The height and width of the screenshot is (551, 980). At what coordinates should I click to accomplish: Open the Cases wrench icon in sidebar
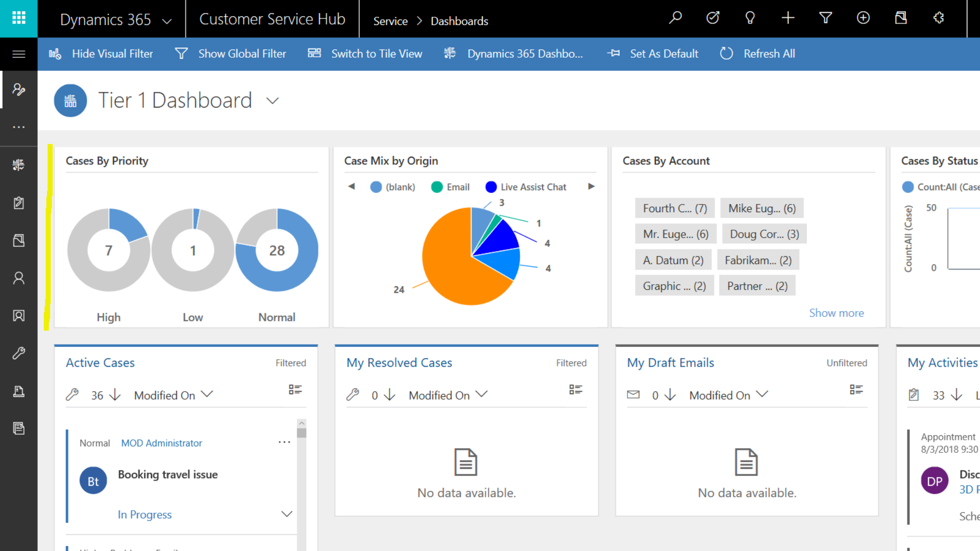(x=19, y=353)
